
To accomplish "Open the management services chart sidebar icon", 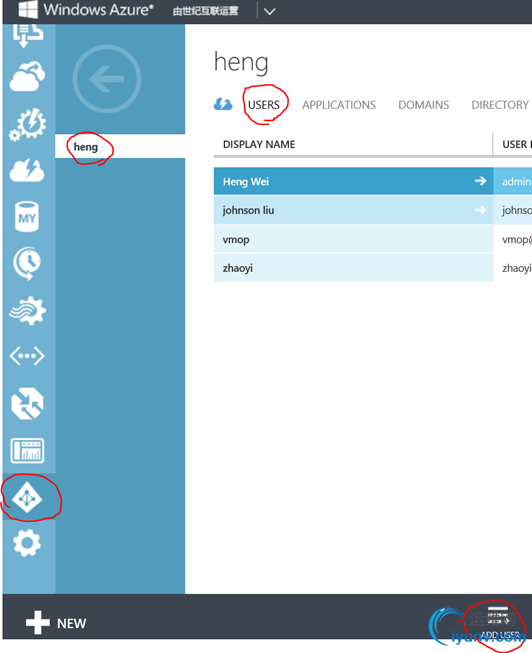I will pos(27,451).
